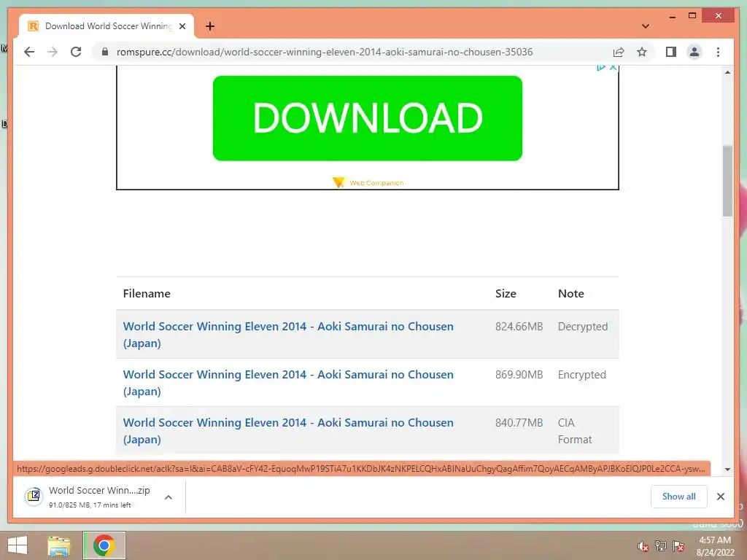
Task: Minimize the Chrome window
Action: tap(673, 16)
